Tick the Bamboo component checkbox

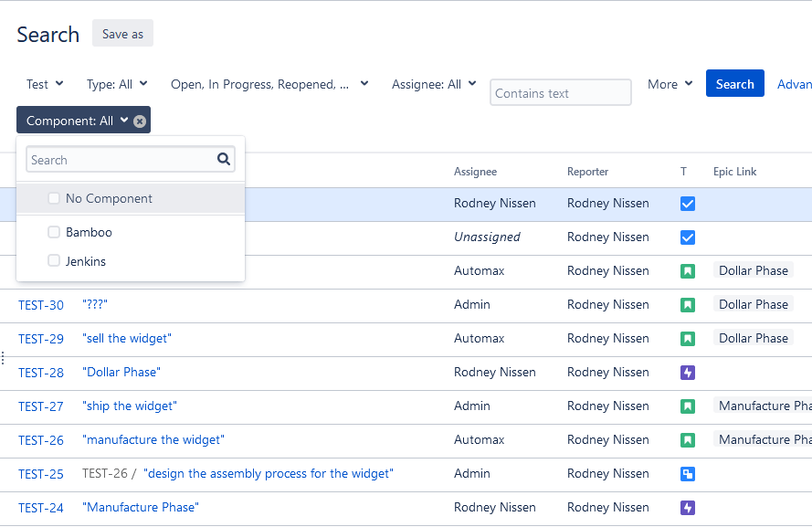click(x=54, y=233)
